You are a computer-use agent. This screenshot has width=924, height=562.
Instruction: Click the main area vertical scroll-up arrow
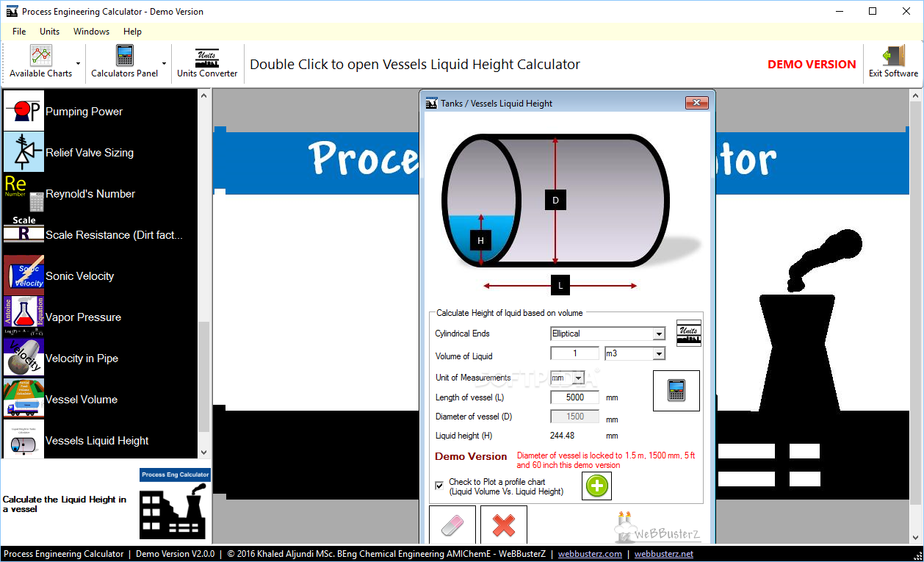(x=916, y=96)
